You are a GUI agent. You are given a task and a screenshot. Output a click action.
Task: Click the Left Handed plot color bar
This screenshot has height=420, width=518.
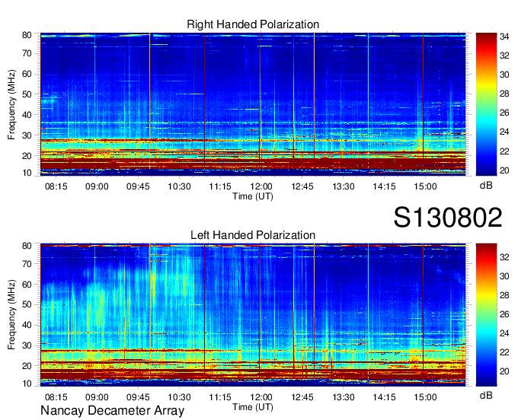tap(486, 315)
